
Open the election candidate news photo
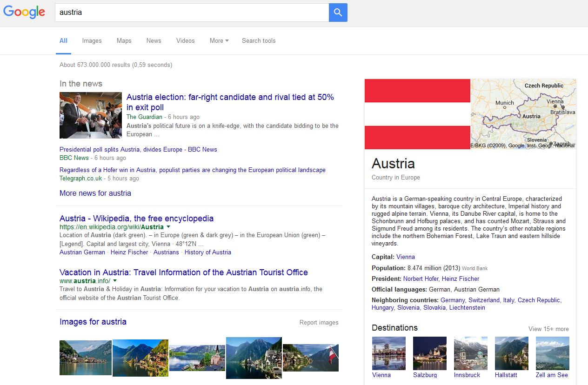[91, 115]
